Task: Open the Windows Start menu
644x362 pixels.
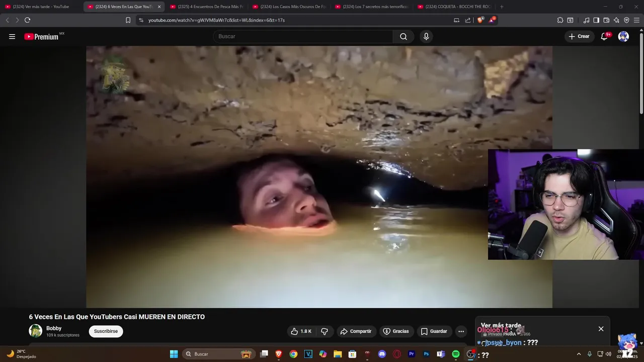Action: (174, 354)
